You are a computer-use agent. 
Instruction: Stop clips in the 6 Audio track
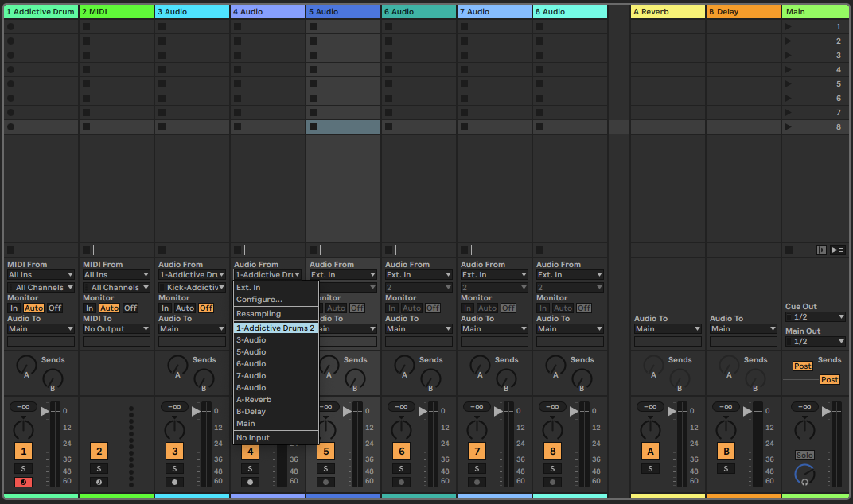click(388, 250)
